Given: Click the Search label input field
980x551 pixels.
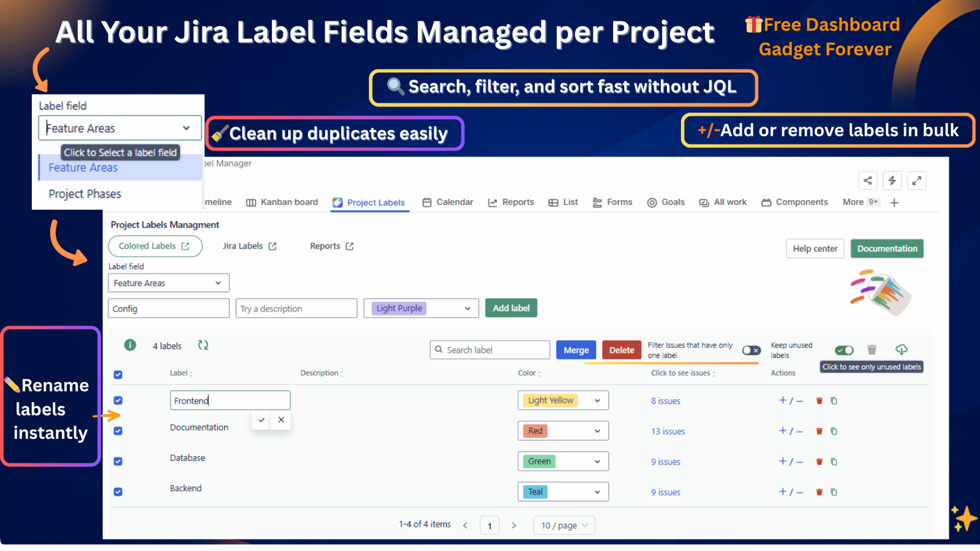Looking at the screenshot, I should click(x=489, y=350).
